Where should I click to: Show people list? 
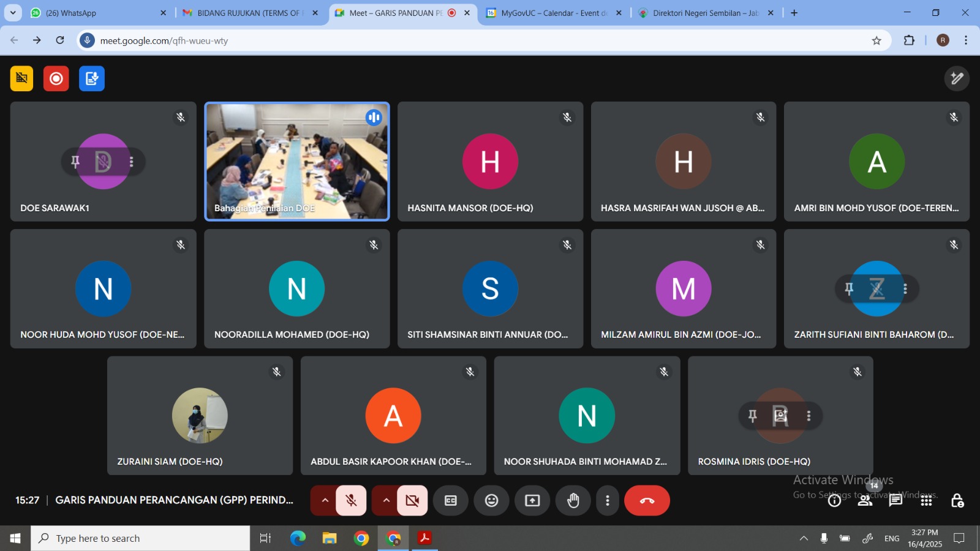tap(865, 501)
